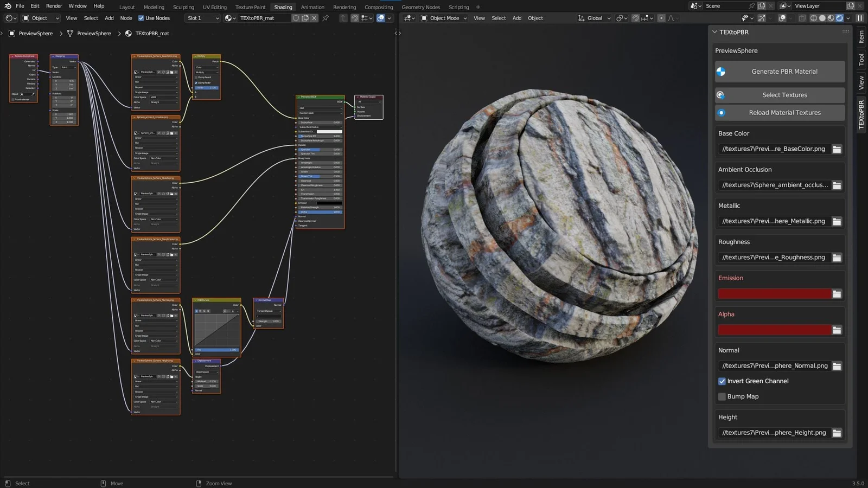Open folder browser for Base Color texture
Image resolution: width=868 pixels, height=488 pixels.
pyautogui.click(x=837, y=149)
